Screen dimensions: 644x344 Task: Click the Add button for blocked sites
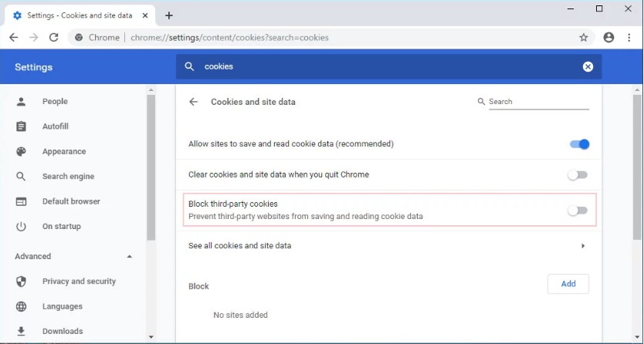(568, 284)
